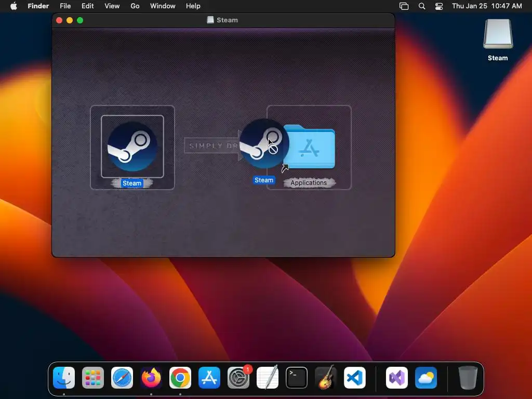Image resolution: width=532 pixels, height=399 pixels.
Task: Open the Trash from the Dock
Action: (x=468, y=378)
